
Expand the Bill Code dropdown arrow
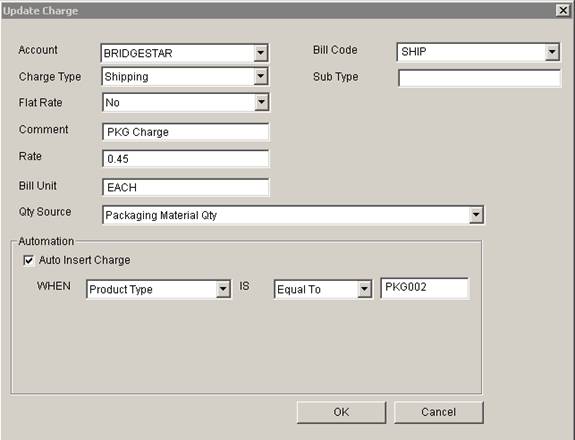pos(552,52)
